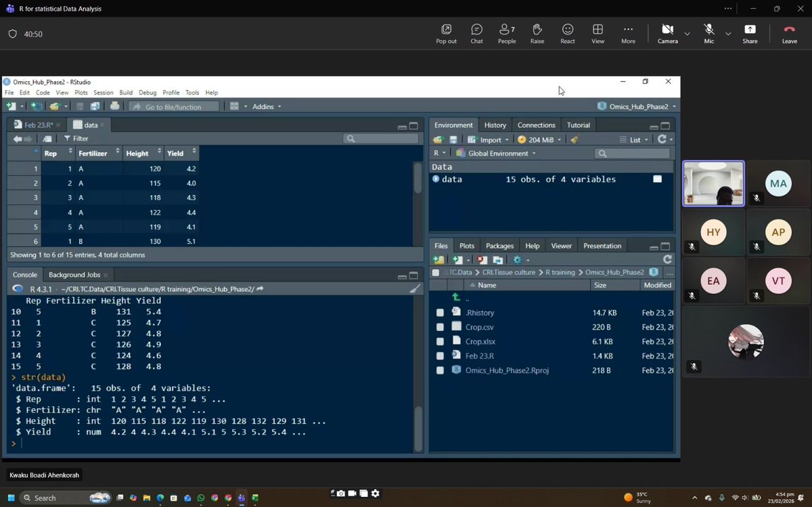Open the Crop.csv file link

[x=479, y=327]
